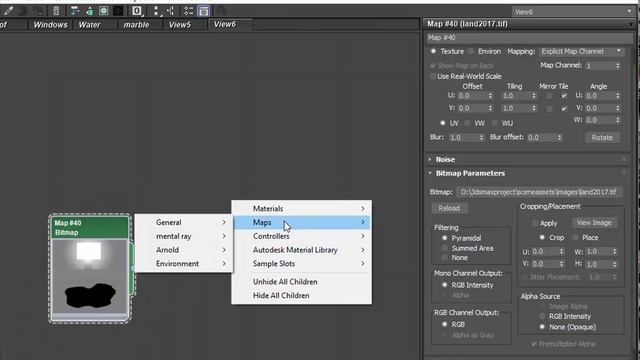
Task: Toggle Show Background in Preview icon
Action: (x=118, y=11)
